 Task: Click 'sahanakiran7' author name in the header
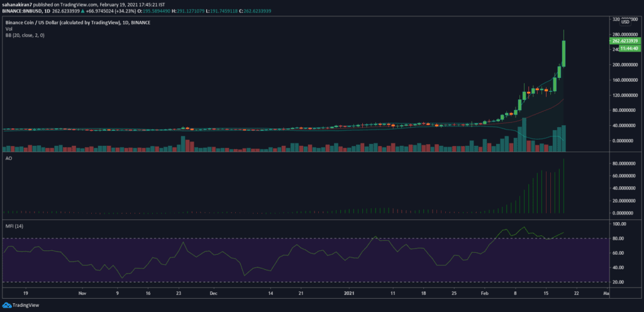pyautogui.click(x=17, y=4)
